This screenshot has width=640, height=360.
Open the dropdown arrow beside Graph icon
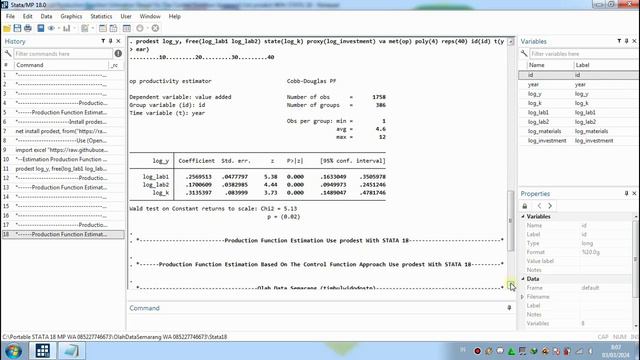pyautogui.click(x=75, y=28)
